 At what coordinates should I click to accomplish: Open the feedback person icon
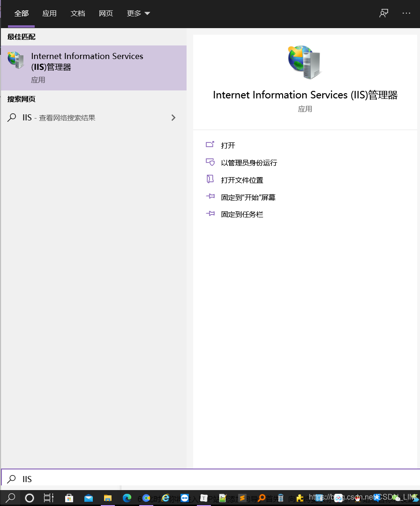tap(383, 13)
